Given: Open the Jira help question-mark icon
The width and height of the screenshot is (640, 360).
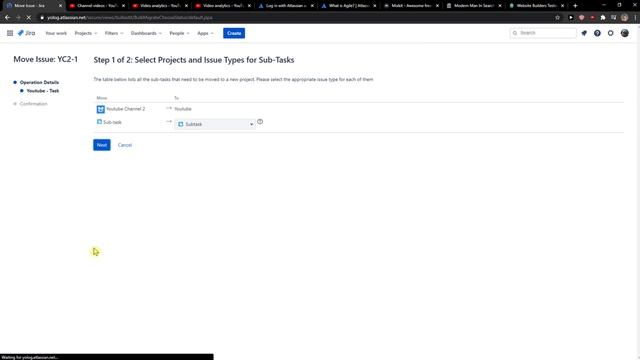Looking at the screenshot, I should pos(597,33).
